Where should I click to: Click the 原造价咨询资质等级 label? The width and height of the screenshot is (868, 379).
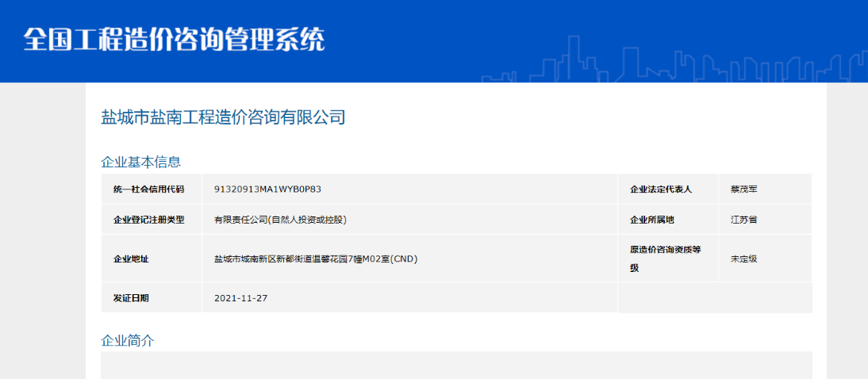666,258
